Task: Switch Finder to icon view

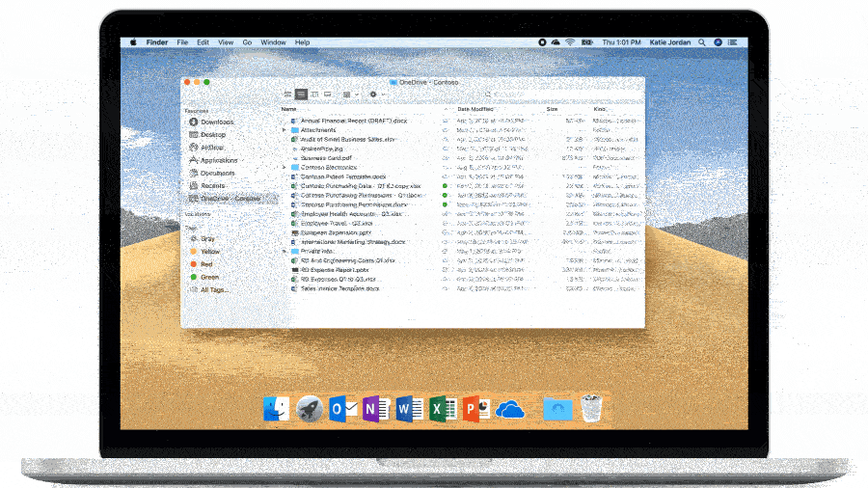Action: [x=287, y=95]
